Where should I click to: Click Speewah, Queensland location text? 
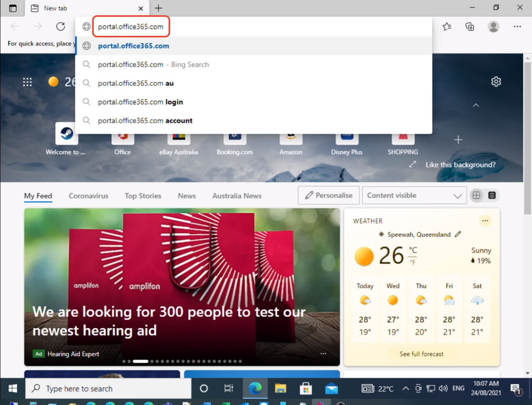[x=419, y=234]
